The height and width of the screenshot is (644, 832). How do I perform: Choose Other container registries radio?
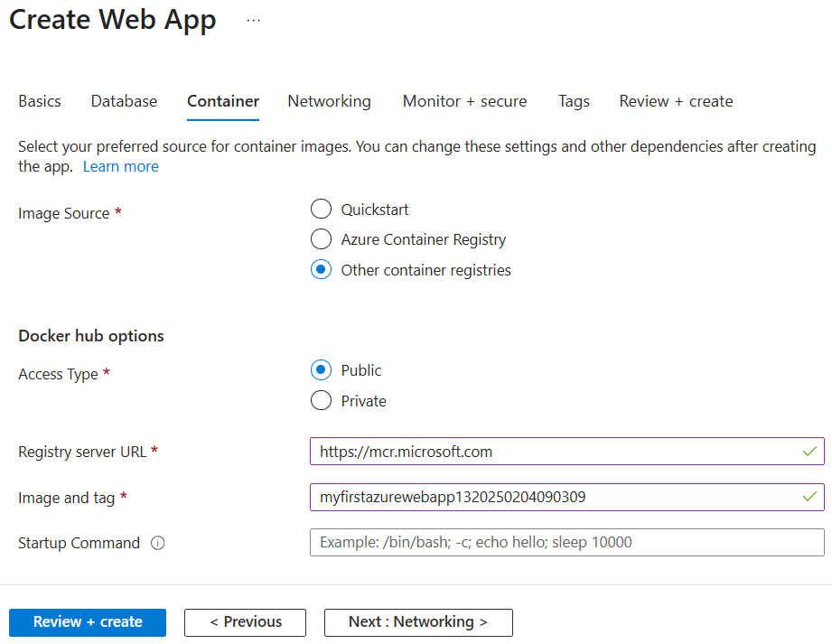[x=321, y=269]
